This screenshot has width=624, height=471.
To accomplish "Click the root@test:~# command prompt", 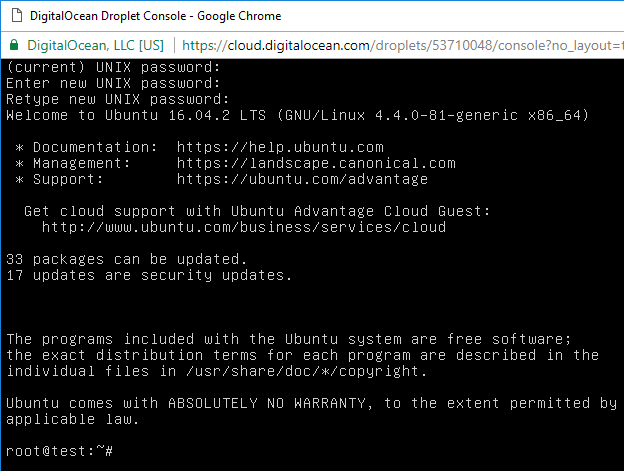I will click(60, 451).
